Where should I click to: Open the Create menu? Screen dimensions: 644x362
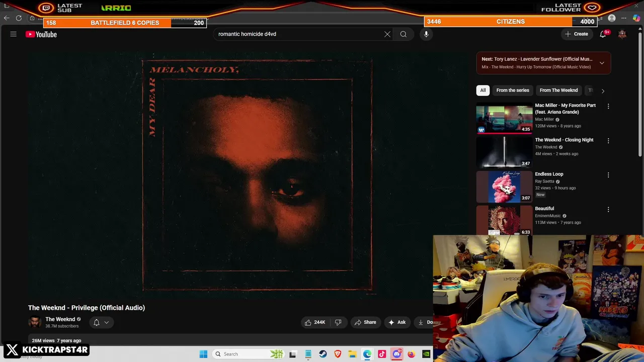(x=577, y=34)
